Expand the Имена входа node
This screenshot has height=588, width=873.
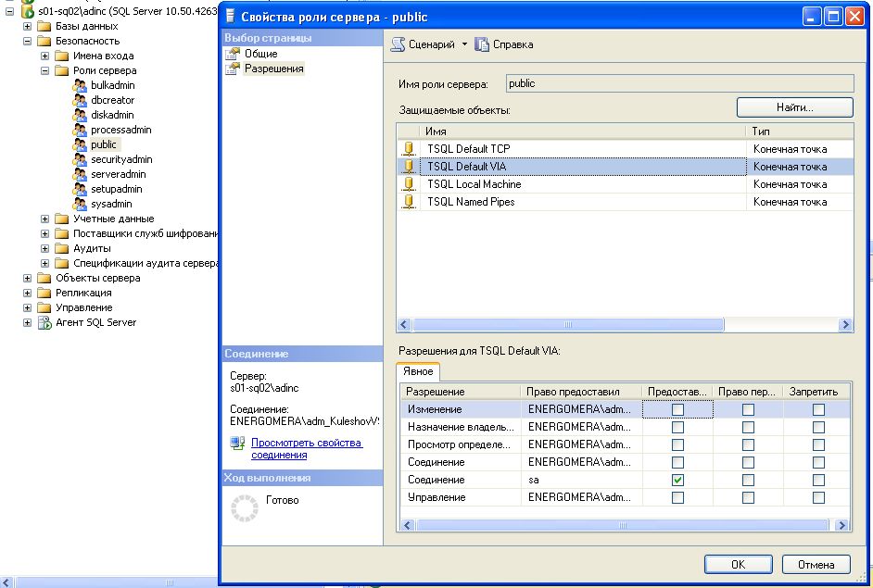click(x=45, y=56)
